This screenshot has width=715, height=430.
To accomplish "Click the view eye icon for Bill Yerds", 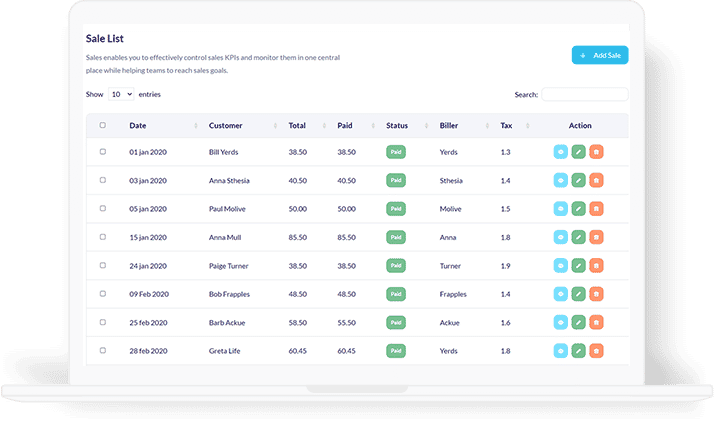I will (561, 152).
